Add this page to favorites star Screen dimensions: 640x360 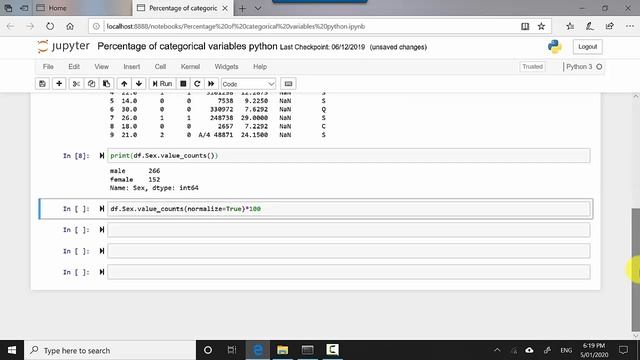click(x=541, y=26)
